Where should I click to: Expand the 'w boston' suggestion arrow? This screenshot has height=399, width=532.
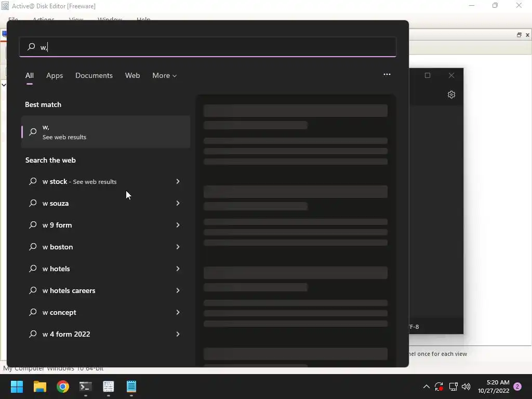178,247
